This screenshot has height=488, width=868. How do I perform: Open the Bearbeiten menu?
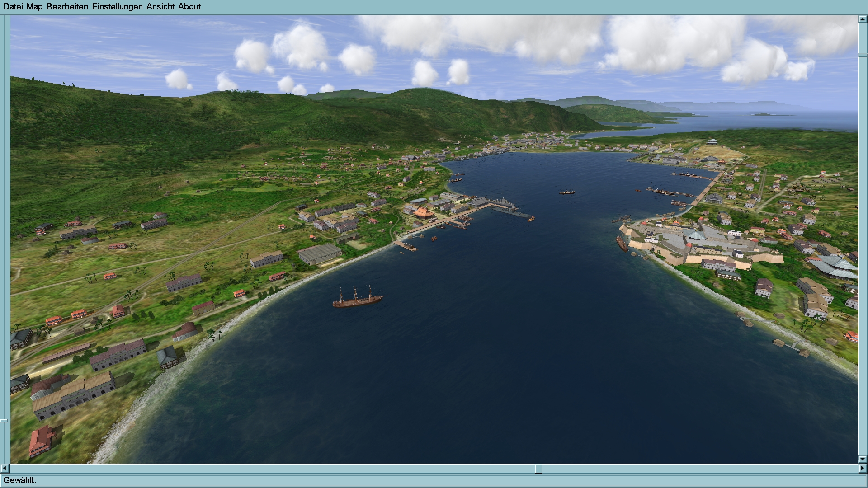67,6
